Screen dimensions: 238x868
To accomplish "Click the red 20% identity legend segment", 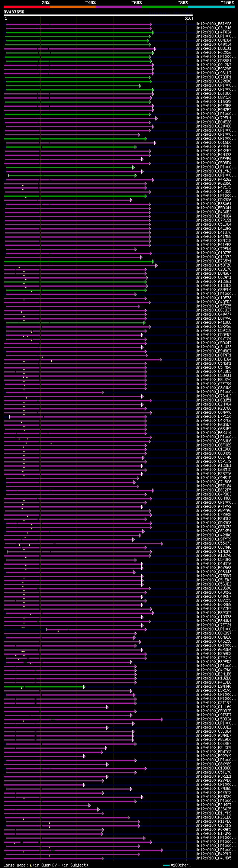I will tap(26, 7).
